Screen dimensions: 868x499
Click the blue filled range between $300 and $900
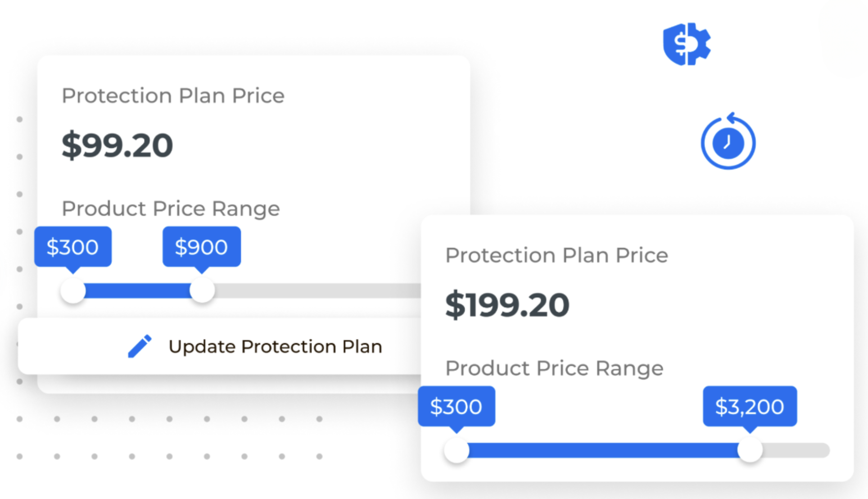pyautogui.click(x=137, y=291)
